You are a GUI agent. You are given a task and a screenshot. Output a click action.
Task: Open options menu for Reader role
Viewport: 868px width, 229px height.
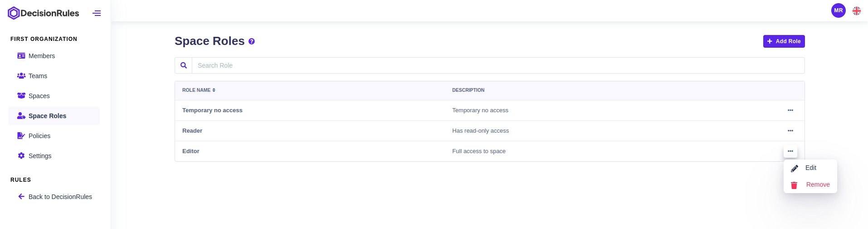tap(790, 131)
